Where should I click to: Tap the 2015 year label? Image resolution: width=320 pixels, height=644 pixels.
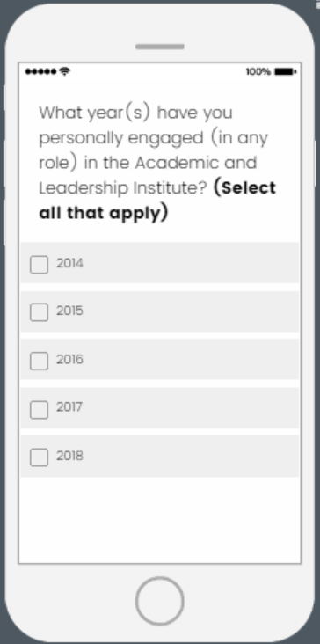pyautogui.click(x=69, y=311)
